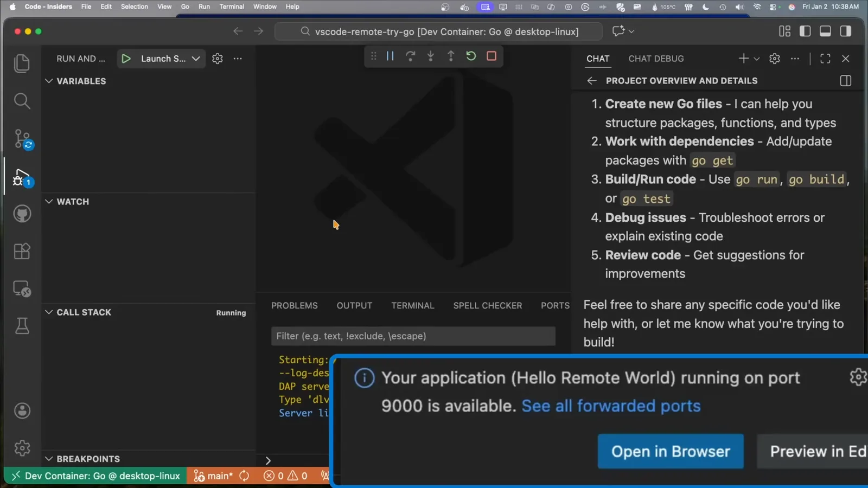Open Extensions view in activity bar

tap(22, 251)
